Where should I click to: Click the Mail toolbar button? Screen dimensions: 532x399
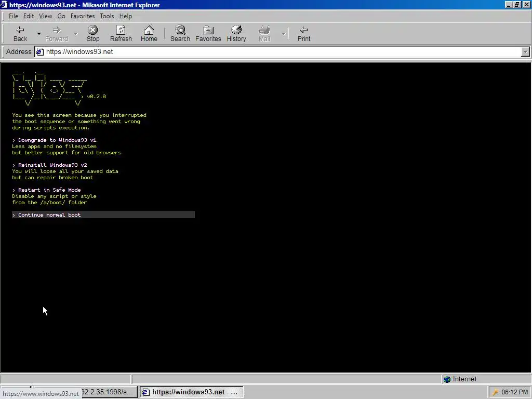coord(264,34)
